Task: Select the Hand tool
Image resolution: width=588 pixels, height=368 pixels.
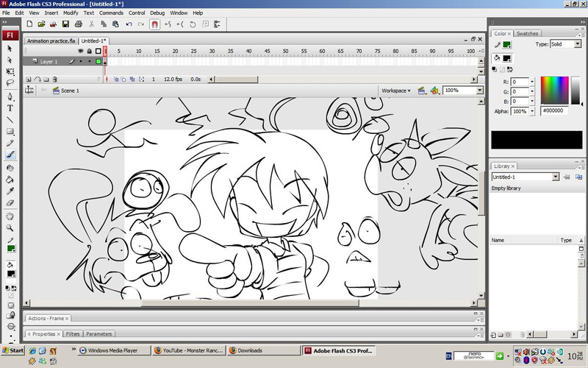Action: 10,216
